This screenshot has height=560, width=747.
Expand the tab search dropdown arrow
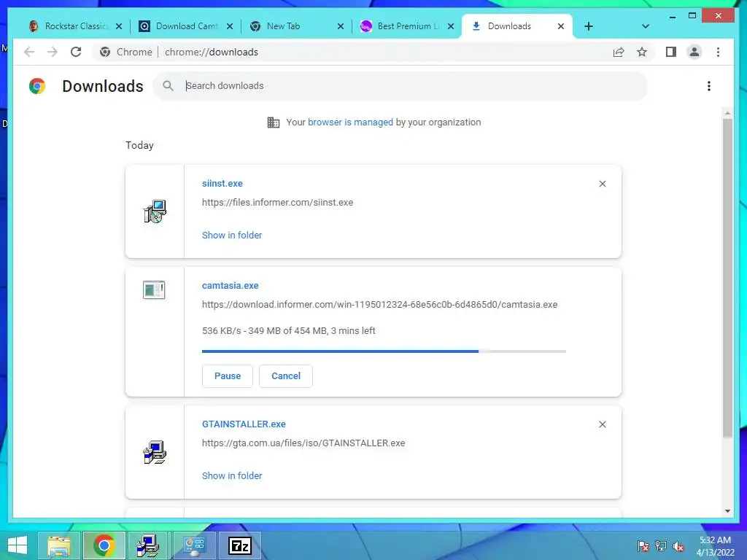tap(645, 26)
